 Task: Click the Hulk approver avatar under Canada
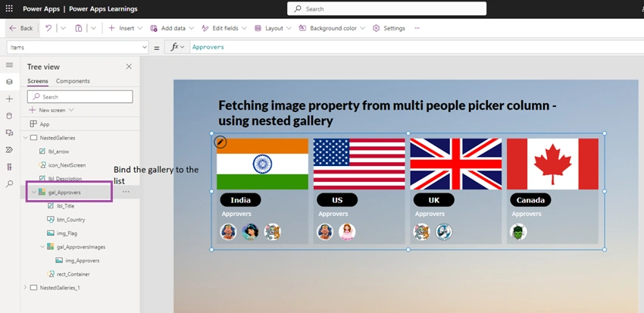[x=518, y=232]
